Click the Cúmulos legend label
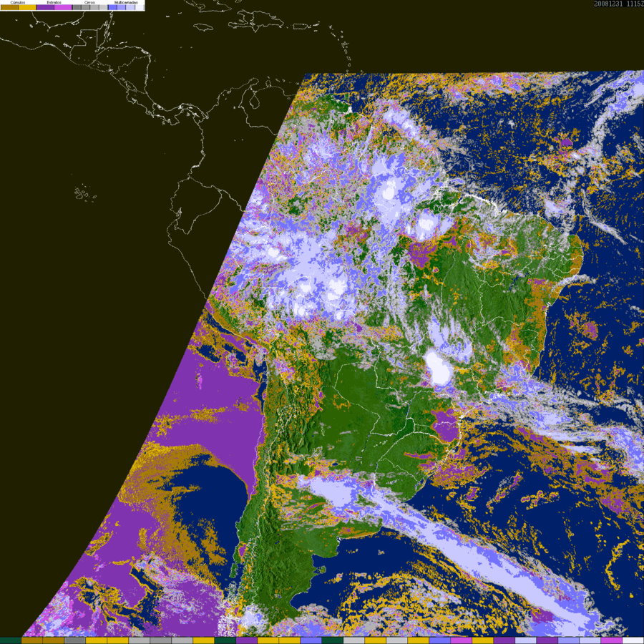The height and width of the screenshot is (644, 644). click(x=18, y=2)
